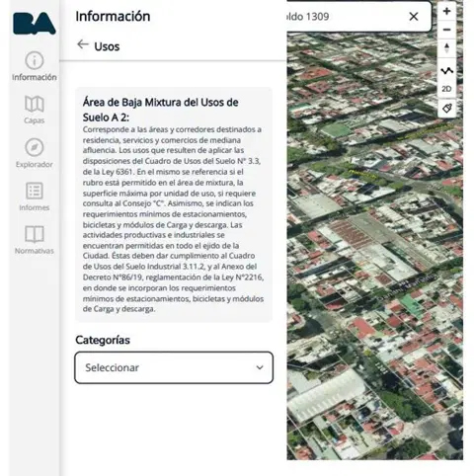Zoom out the map with minus button
The height and width of the screenshot is (476, 474).
click(446, 30)
